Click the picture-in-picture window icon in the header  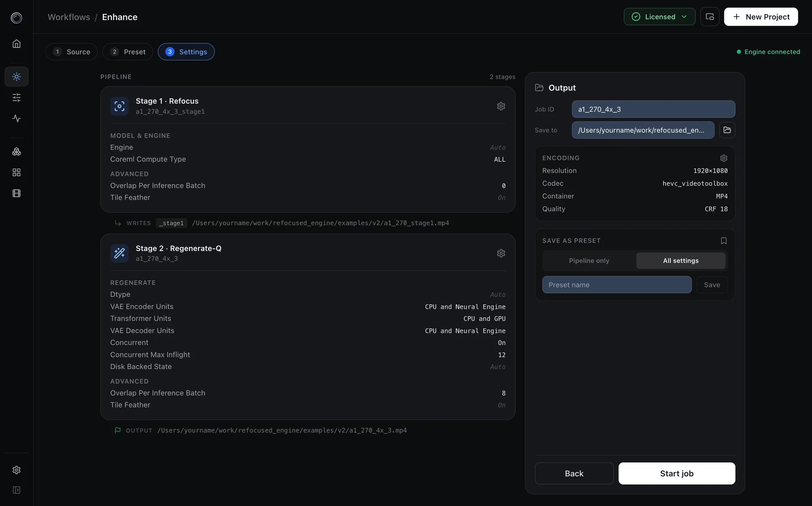(710, 17)
